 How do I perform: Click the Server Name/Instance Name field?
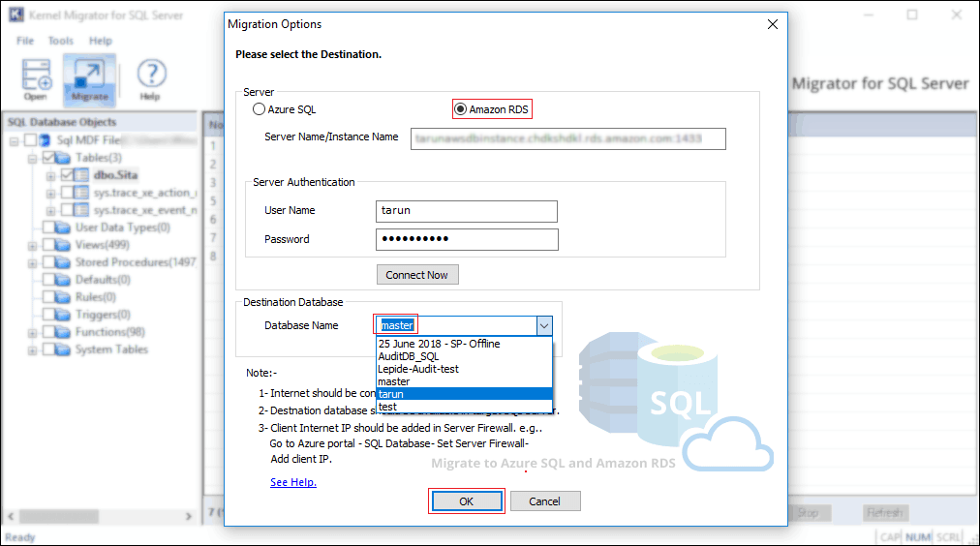(568, 138)
